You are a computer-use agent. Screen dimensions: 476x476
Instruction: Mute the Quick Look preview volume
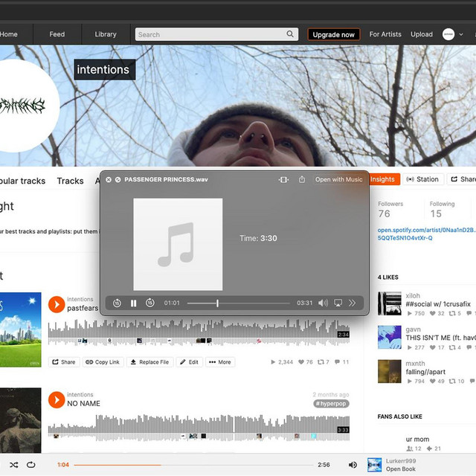click(x=323, y=303)
